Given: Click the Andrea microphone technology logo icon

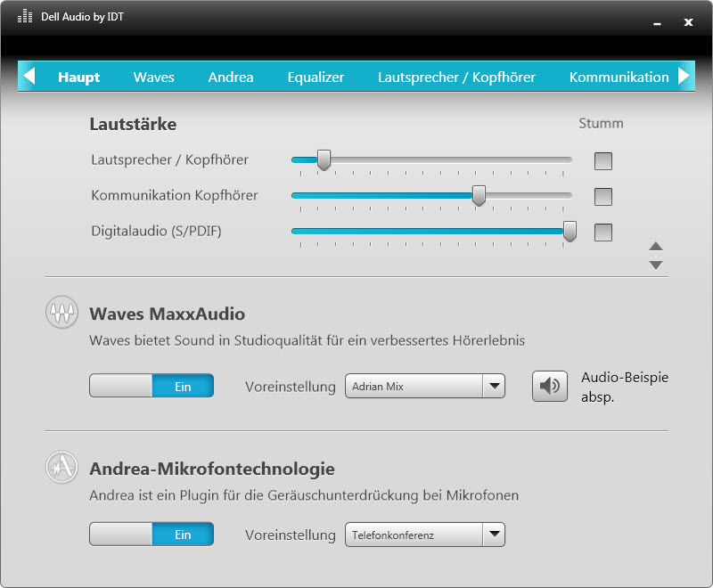Looking at the screenshot, I should click(x=61, y=467).
